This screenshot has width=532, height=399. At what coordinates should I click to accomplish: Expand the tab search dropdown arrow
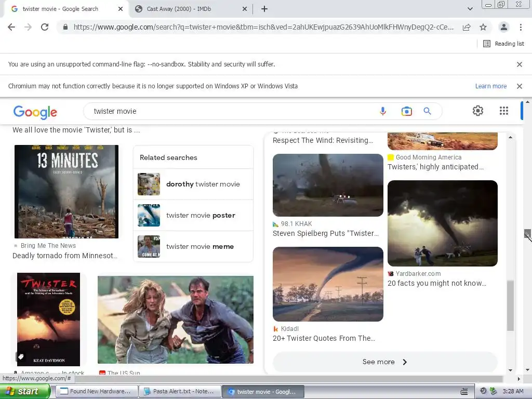(x=470, y=9)
